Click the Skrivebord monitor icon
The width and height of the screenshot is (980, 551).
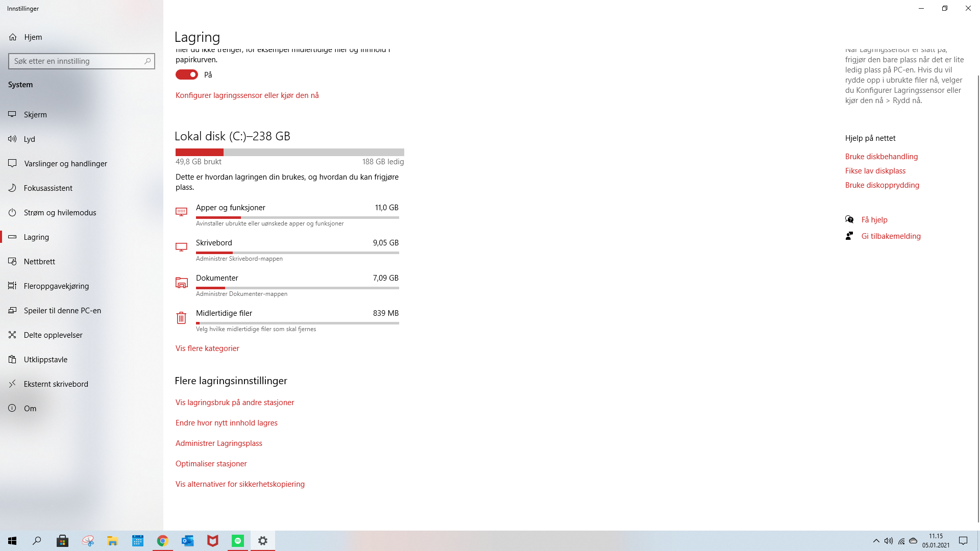181,247
